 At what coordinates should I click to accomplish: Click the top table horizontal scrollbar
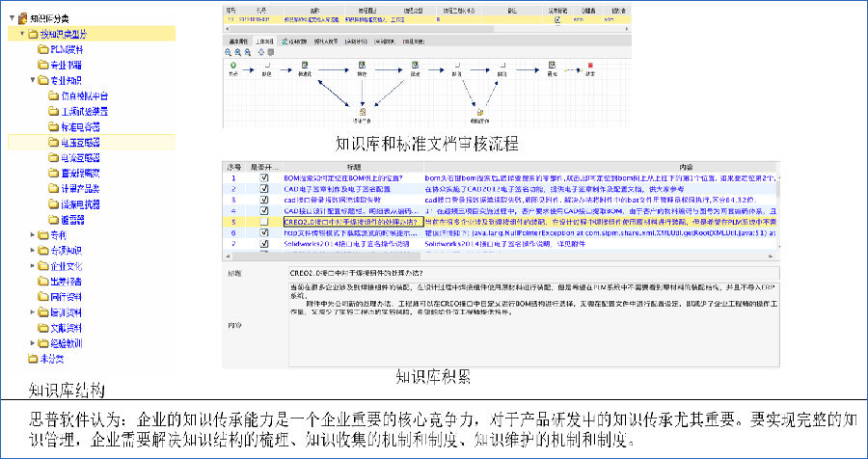point(427,28)
